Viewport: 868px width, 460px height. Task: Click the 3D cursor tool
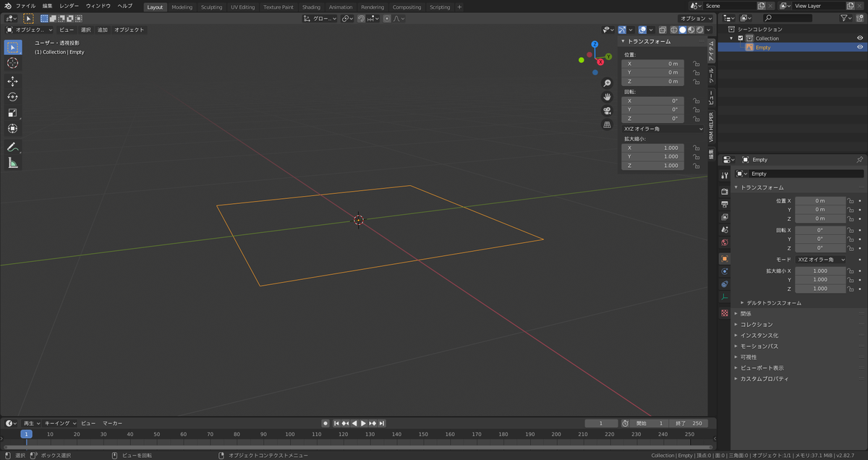pyautogui.click(x=12, y=63)
